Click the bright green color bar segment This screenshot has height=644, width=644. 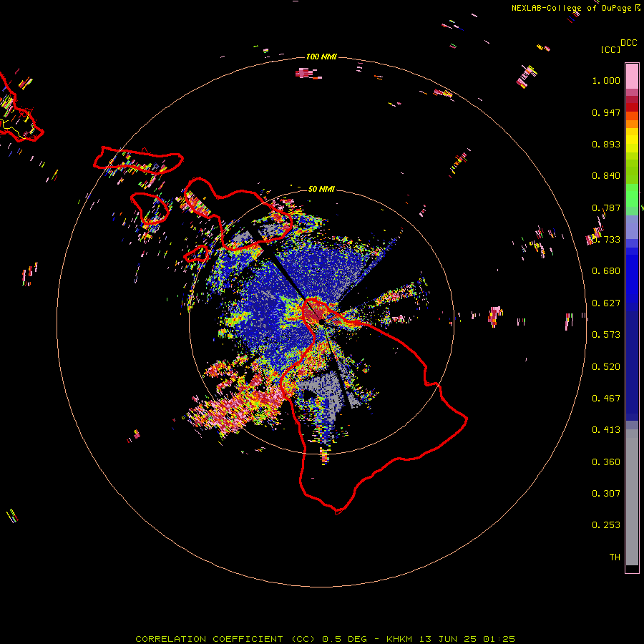[632, 195]
